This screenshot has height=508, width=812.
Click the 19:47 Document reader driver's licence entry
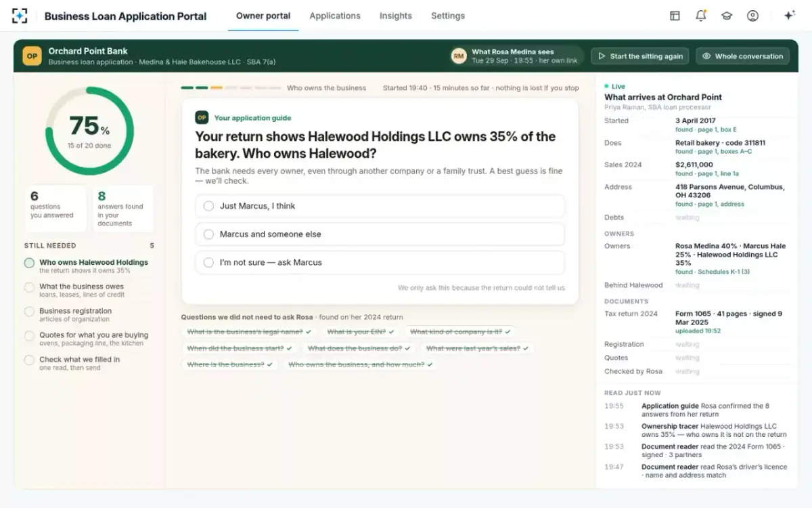697,471
